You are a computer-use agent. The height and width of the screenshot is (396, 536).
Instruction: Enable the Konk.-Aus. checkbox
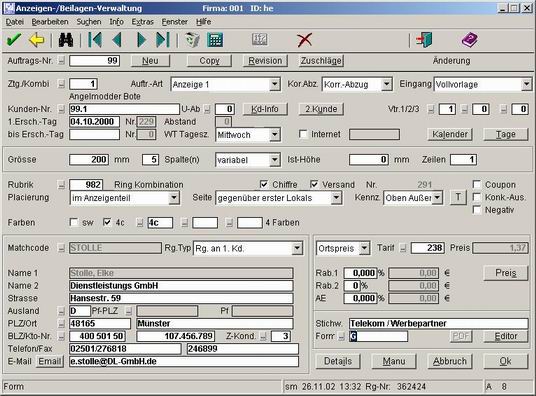[x=477, y=197]
